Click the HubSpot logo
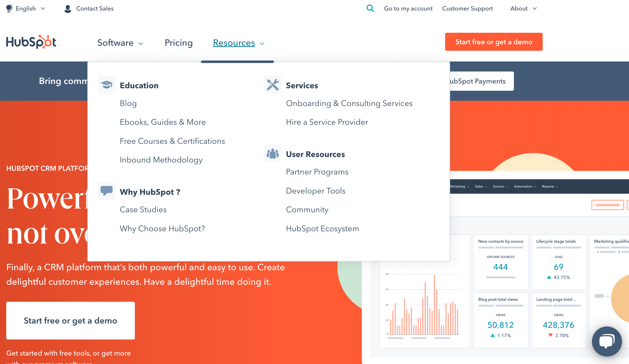The width and height of the screenshot is (629, 364). [x=31, y=42]
